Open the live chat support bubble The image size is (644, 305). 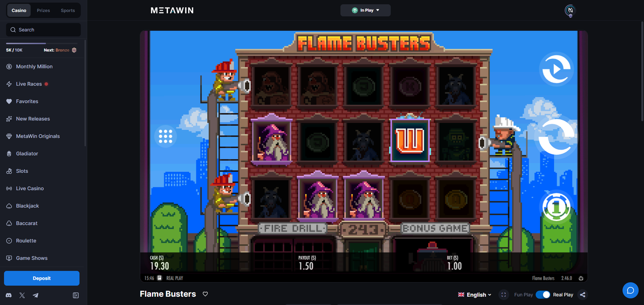tap(631, 290)
